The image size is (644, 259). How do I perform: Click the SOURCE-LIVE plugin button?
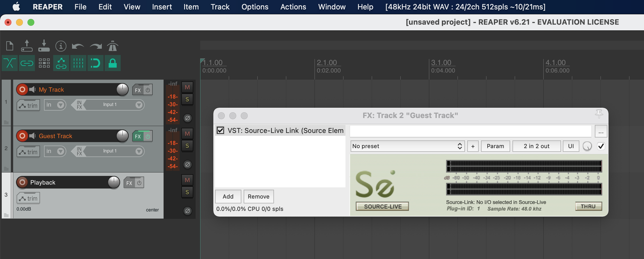coord(382,207)
